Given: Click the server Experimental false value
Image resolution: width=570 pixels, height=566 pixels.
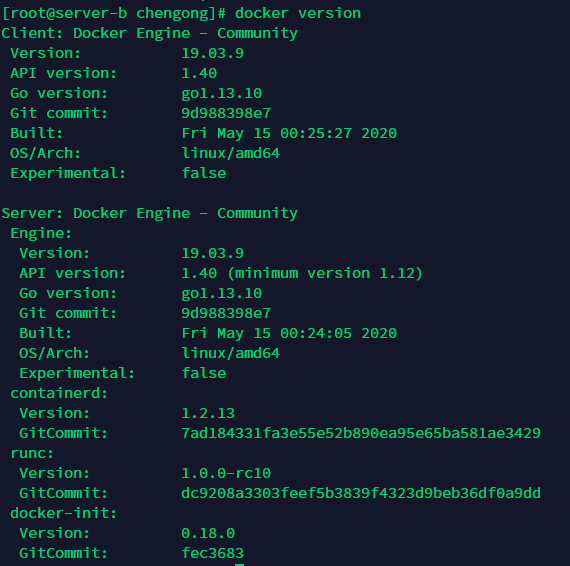Looking at the screenshot, I should 204,373.
